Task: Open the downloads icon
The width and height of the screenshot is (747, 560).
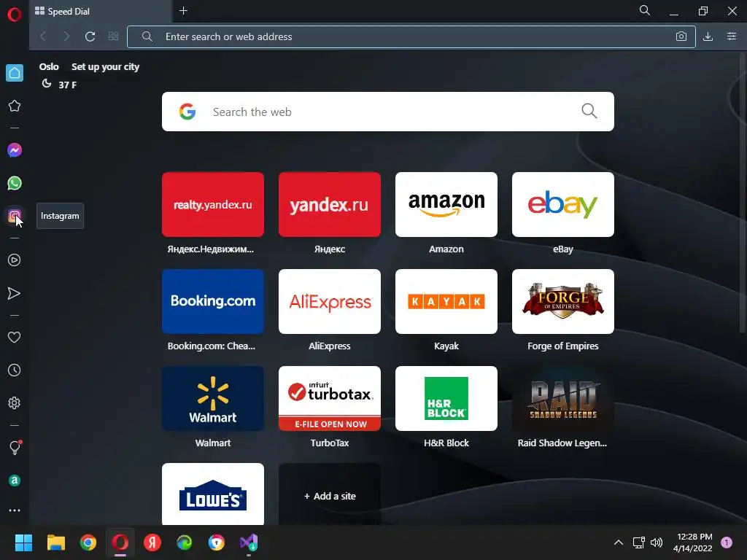Action: (x=708, y=36)
